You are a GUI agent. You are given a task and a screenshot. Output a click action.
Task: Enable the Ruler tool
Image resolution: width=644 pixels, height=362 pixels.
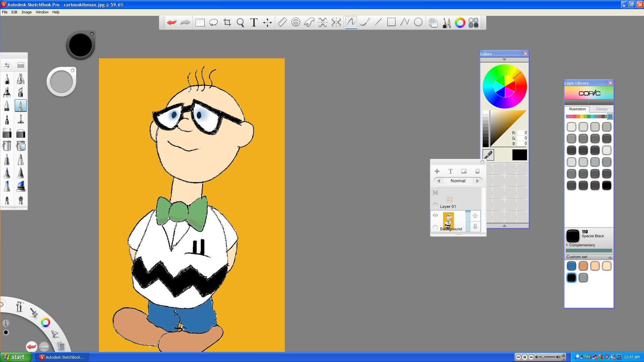coord(282,22)
